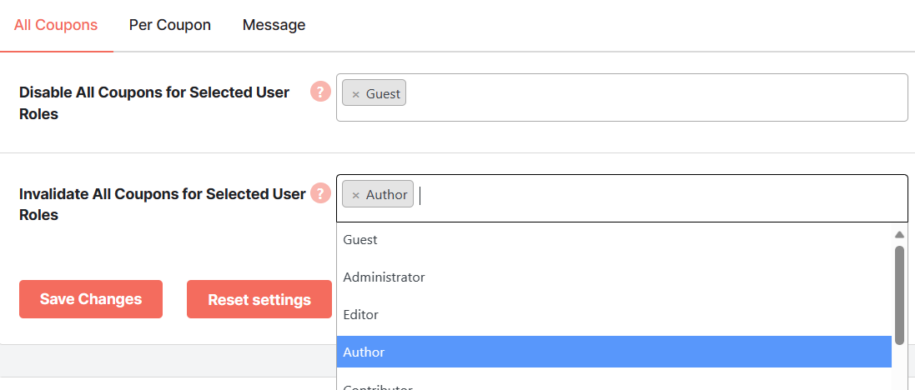Show help for Disable All Coupons setting
915x390 pixels.
pyautogui.click(x=320, y=92)
